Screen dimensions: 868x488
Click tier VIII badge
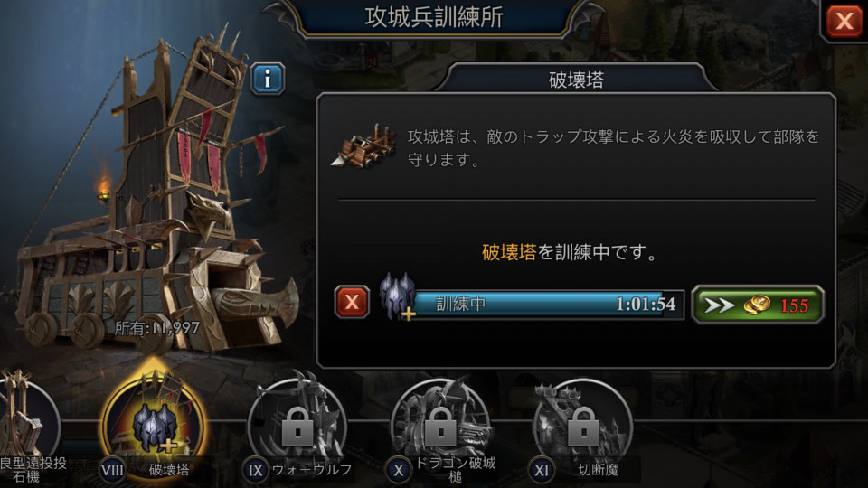(112, 470)
